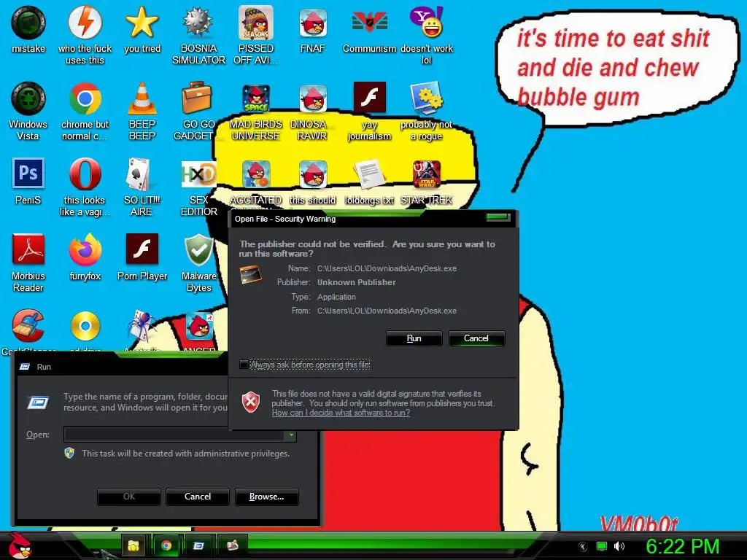
Task: Open the FNAF Angry Birds icon
Action: [x=312, y=23]
